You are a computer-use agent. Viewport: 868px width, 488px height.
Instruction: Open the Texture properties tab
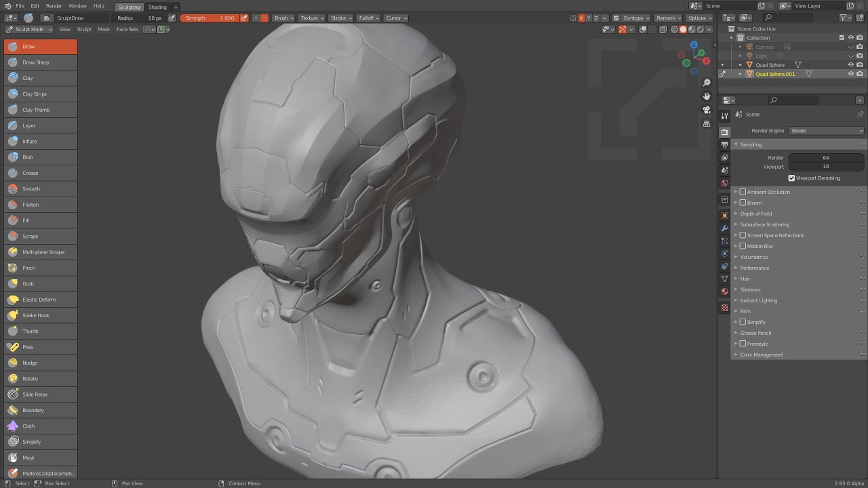tap(725, 308)
